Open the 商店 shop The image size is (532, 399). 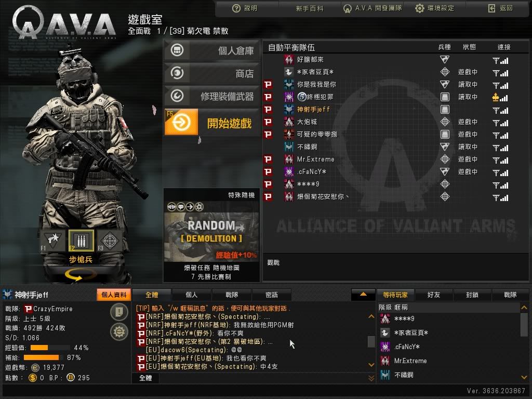tap(212, 73)
